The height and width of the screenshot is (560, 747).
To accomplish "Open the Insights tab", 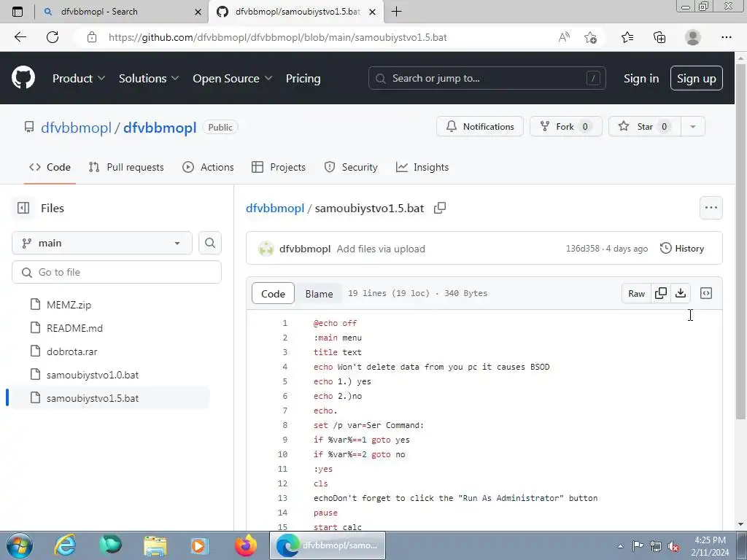I will click(x=422, y=167).
